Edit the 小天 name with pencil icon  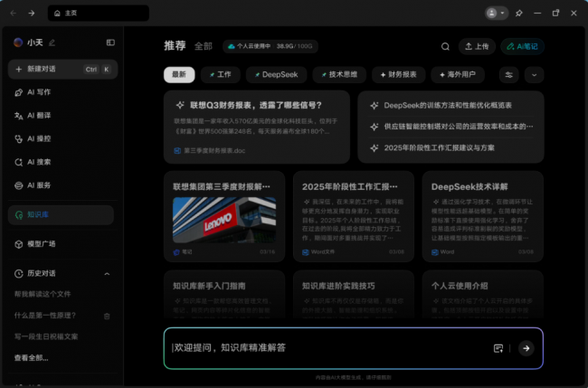tap(52, 43)
